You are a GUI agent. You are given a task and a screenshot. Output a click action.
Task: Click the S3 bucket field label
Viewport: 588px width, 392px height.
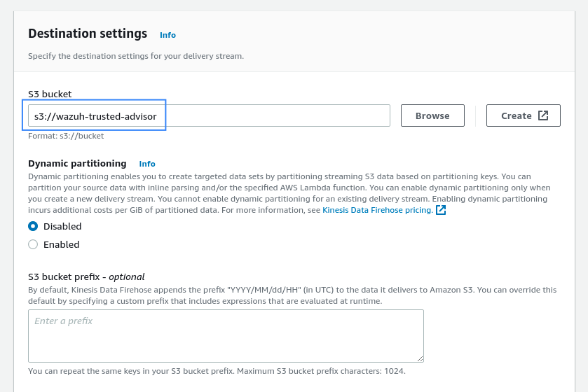tap(50, 94)
